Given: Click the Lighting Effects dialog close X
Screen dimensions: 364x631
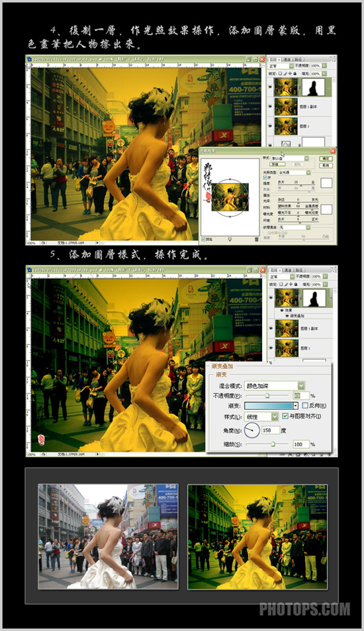Looking at the screenshot, I should 333,151.
